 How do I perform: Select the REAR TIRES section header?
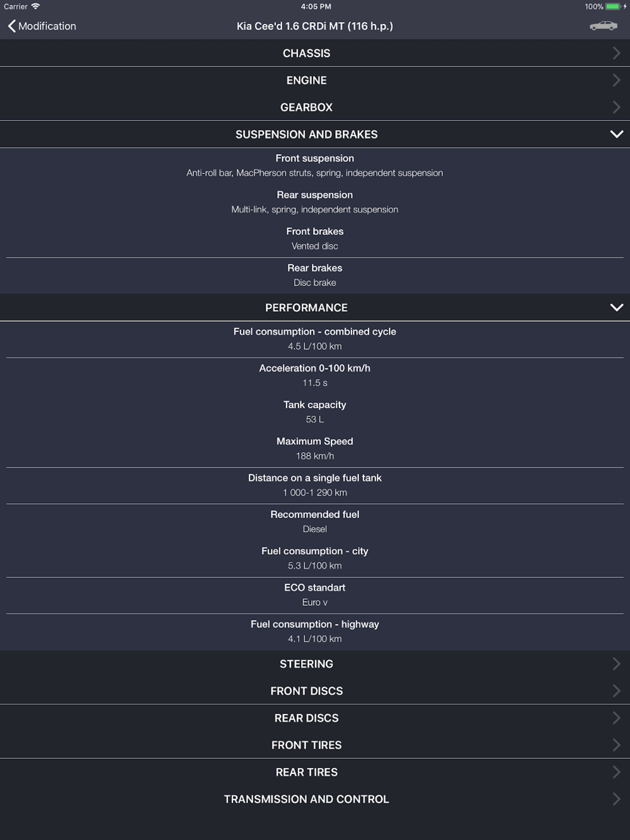pyautogui.click(x=315, y=772)
